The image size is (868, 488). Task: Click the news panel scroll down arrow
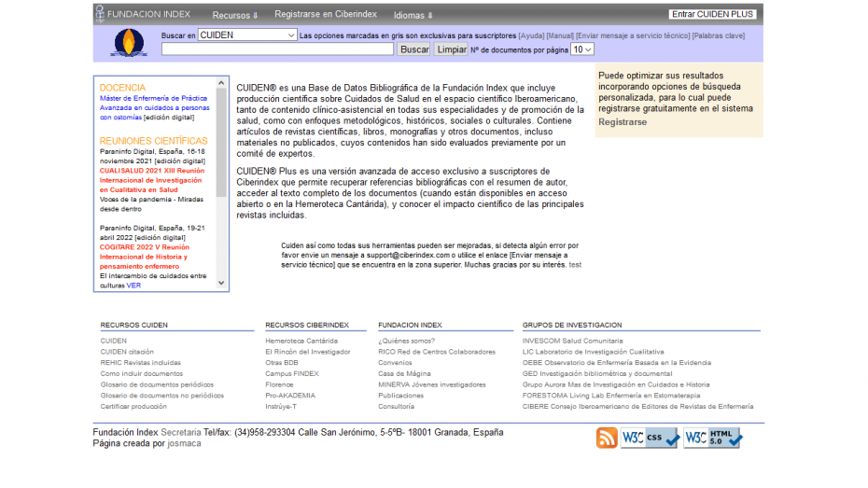pos(221,284)
